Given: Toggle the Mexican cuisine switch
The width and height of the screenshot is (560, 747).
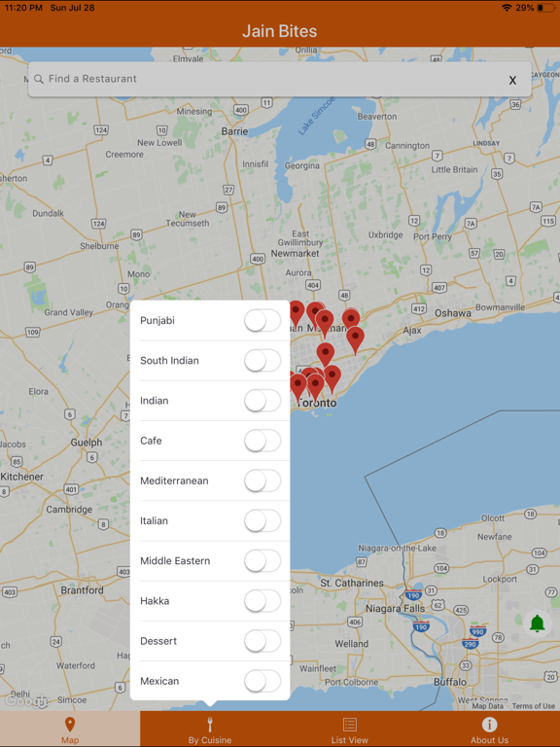Looking at the screenshot, I should 262,681.
